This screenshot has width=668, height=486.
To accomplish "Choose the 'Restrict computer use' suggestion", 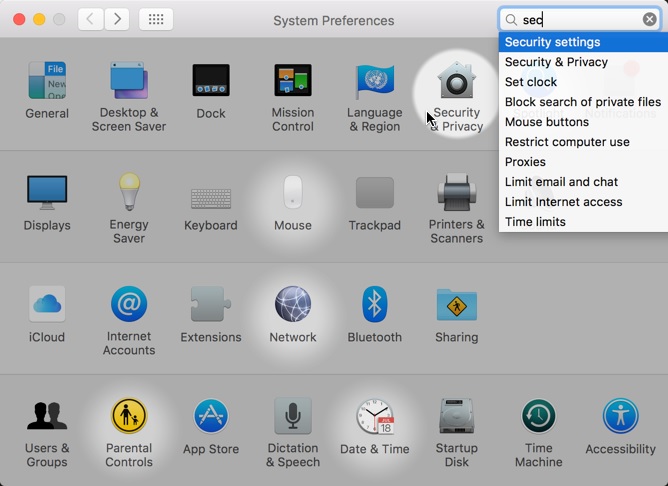I will point(583,142).
